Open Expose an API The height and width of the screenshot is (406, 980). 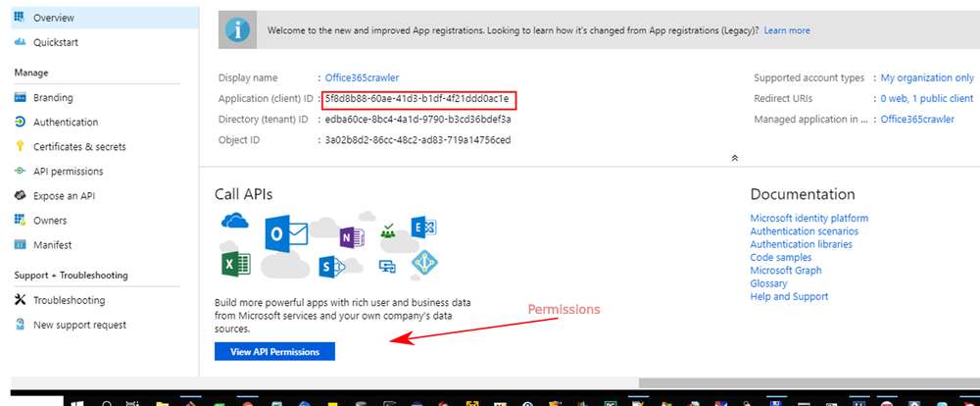click(x=65, y=196)
